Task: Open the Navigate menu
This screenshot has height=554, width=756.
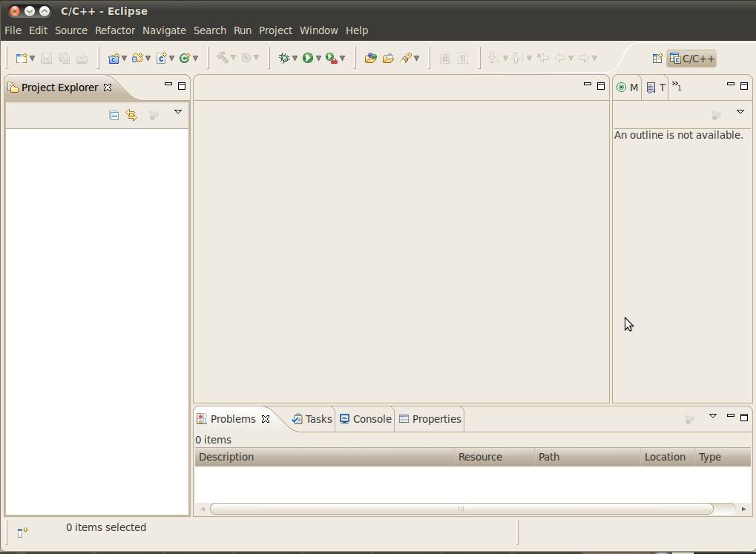Action: coord(164,30)
